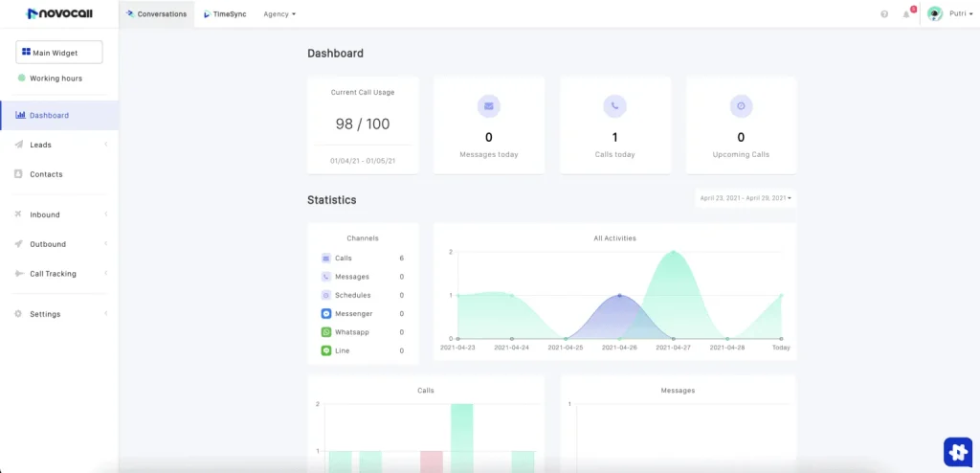Click the Inbound icon

point(18,214)
